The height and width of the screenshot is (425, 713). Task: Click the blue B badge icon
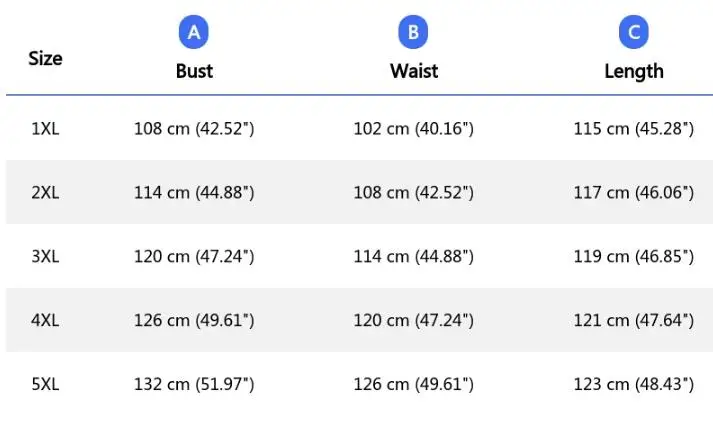point(413,33)
